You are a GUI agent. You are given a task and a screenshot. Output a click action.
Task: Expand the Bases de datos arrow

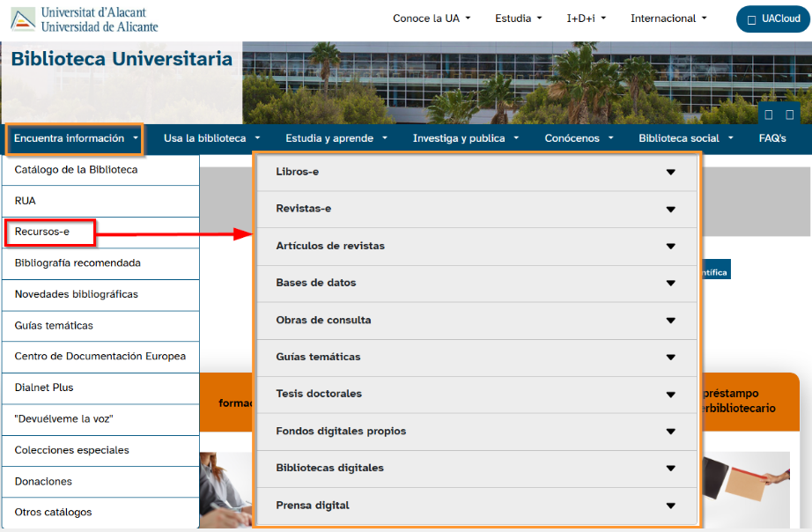670,283
